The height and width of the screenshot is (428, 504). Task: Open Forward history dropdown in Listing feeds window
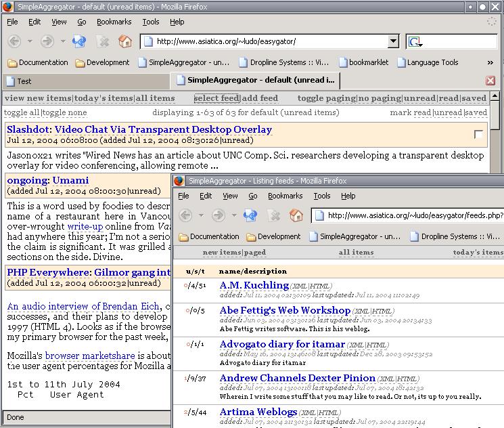pos(234,215)
